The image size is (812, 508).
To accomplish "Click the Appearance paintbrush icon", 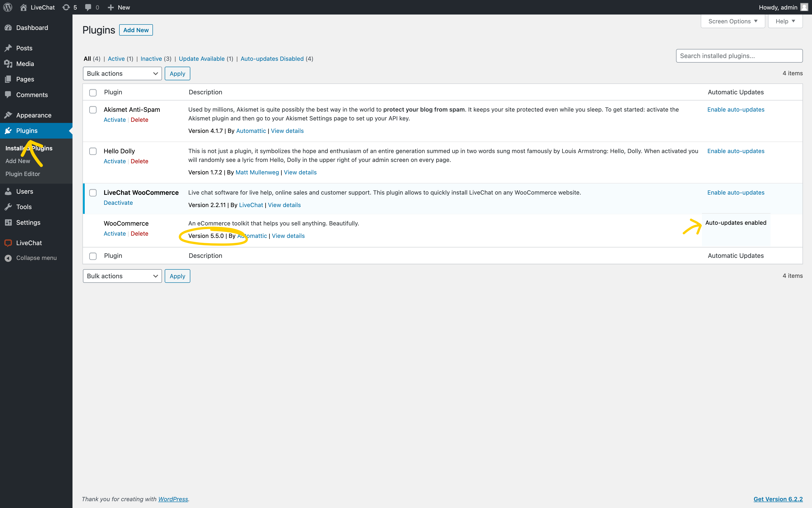I will point(8,115).
